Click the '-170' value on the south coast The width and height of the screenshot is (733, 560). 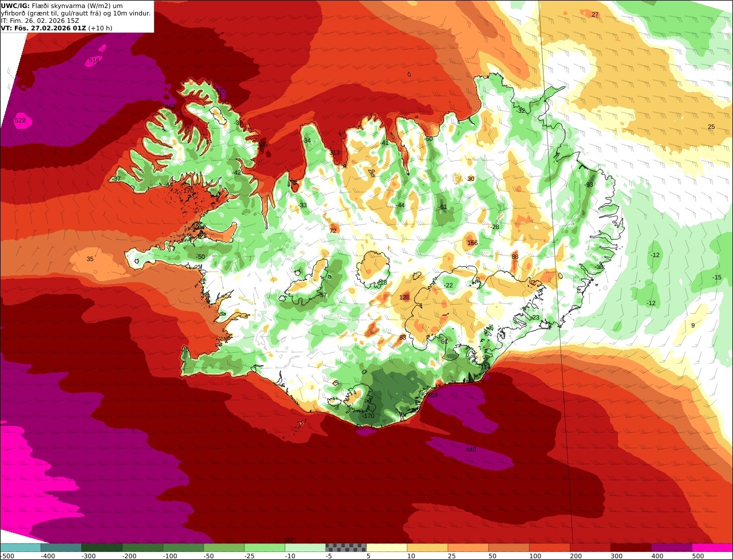[368, 416]
